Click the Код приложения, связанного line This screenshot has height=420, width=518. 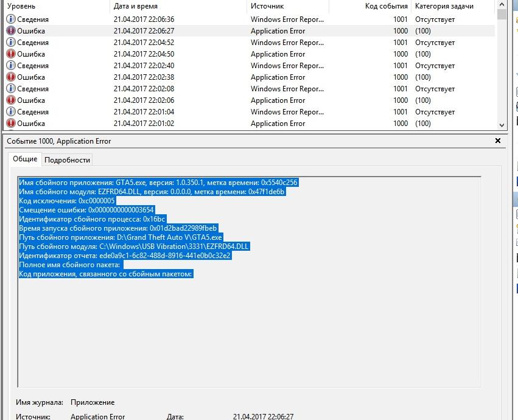click(106, 274)
